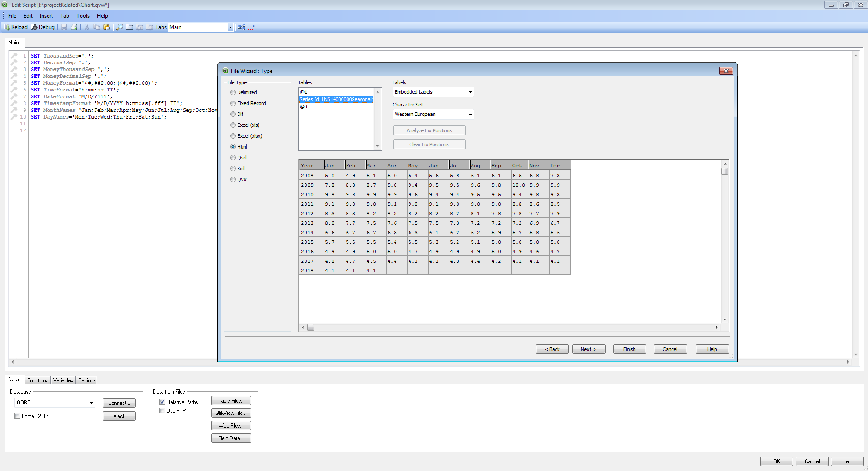Open the Tab menu

(65, 16)
